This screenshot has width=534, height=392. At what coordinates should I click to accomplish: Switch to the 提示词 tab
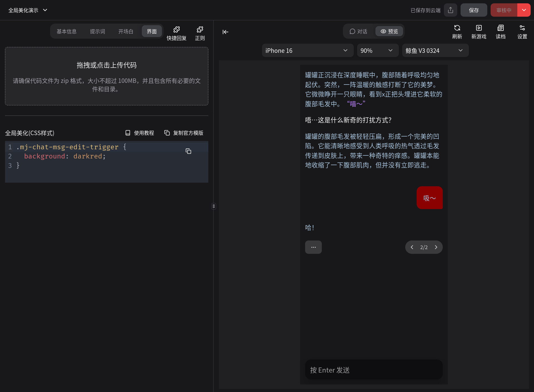(98, 31)
